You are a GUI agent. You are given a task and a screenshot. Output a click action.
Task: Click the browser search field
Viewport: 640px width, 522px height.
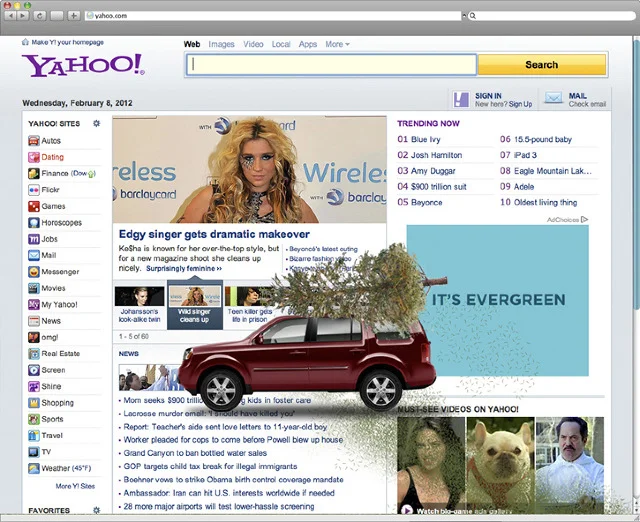pos(551,16)
